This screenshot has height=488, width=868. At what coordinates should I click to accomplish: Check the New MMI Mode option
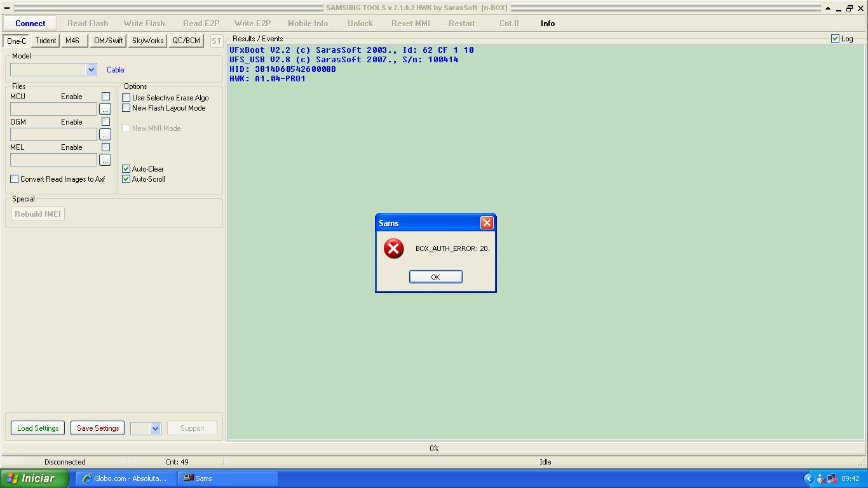tap(126, 128)
